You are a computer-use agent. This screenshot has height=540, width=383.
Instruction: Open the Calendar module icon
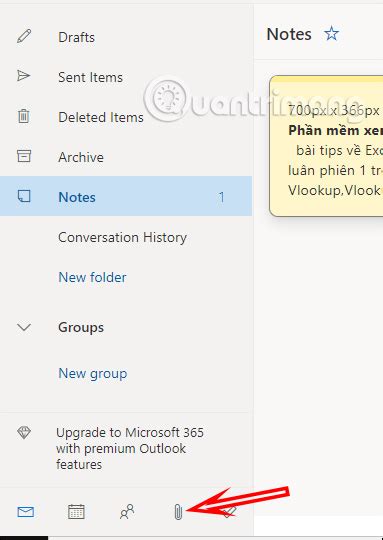76,512
